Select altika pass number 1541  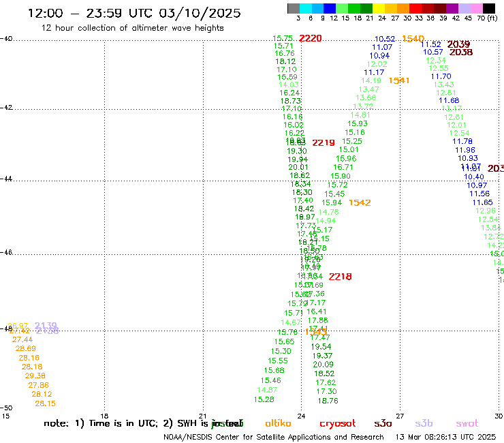point(399,80)
